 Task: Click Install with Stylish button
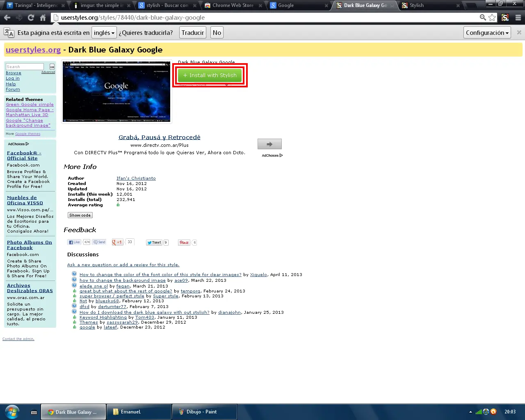point(210,75)
